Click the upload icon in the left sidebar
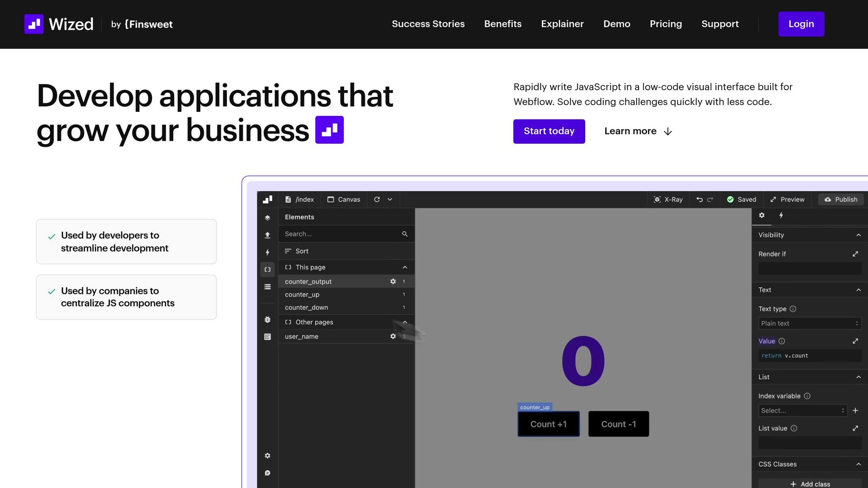This screenshot has height=488, width=868. (x=267, y=235)
